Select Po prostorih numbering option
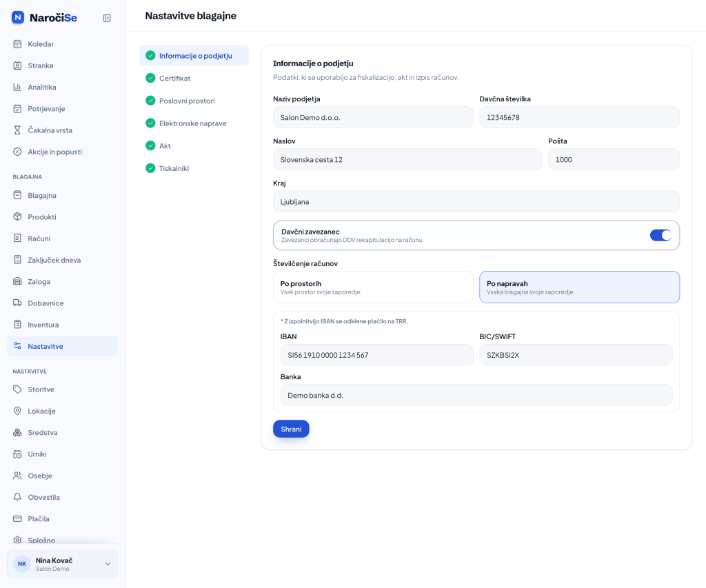 coord(373,287)
